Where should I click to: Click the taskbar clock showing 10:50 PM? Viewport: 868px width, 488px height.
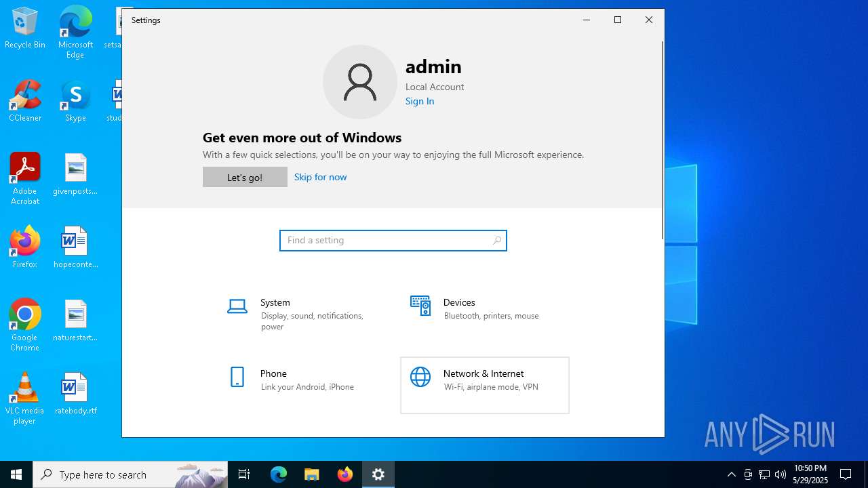810,474
